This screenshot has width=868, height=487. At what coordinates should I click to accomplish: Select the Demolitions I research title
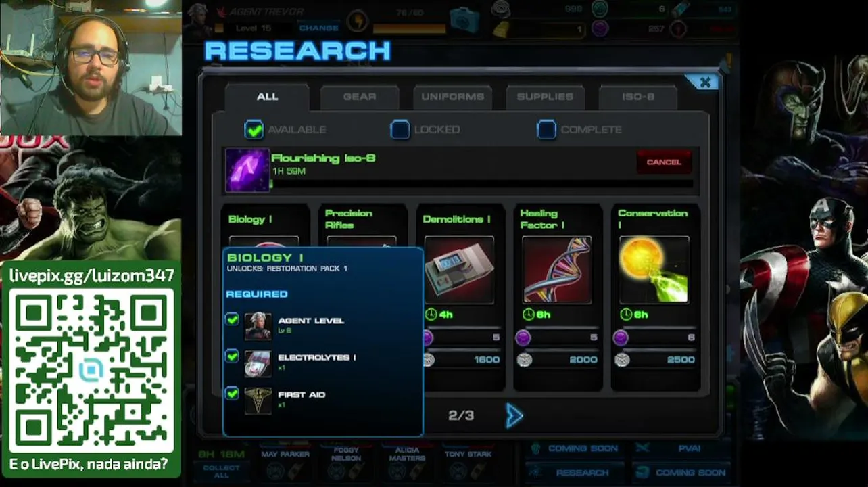coord(456,219)
